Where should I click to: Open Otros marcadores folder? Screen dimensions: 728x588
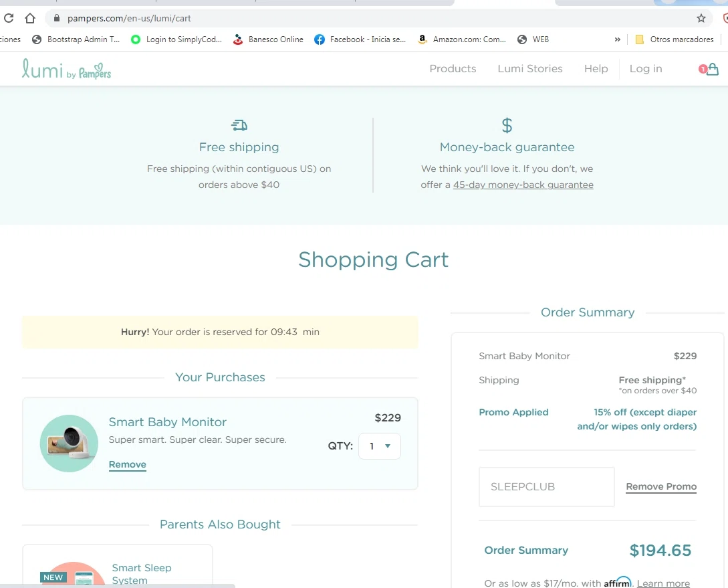click(x=674, y=39)
